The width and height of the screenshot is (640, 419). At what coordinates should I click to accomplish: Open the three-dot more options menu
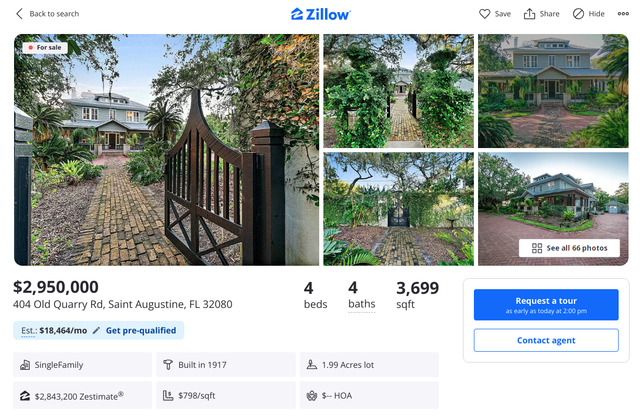coord(623,14)
